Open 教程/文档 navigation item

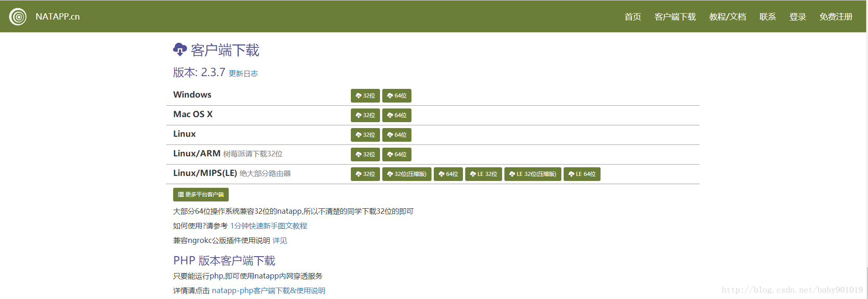(727, 17)
